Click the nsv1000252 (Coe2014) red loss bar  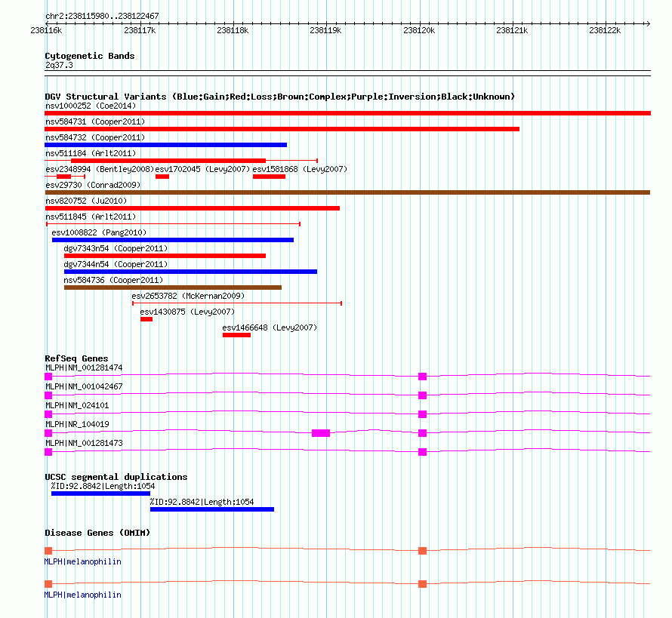(347, 113)
